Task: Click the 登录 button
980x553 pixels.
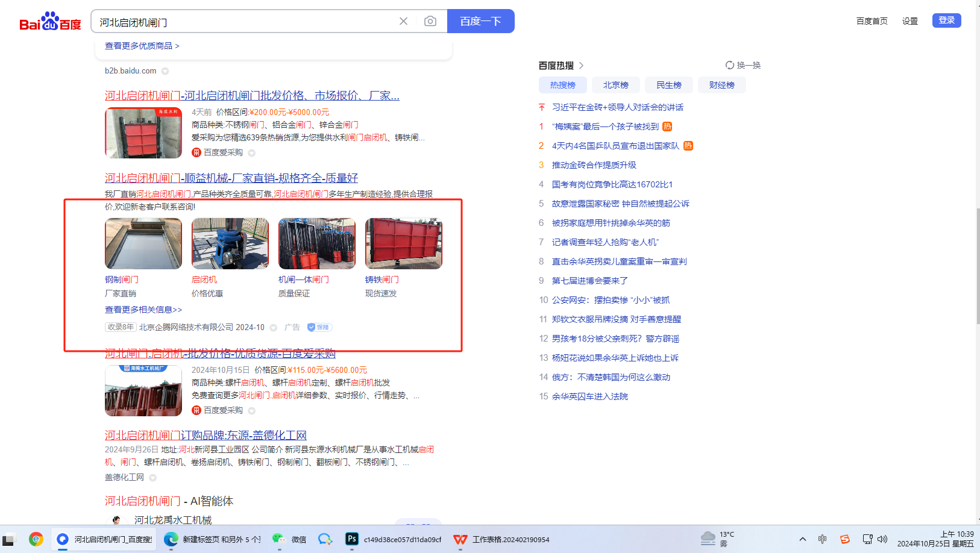Action: [946, 20]
